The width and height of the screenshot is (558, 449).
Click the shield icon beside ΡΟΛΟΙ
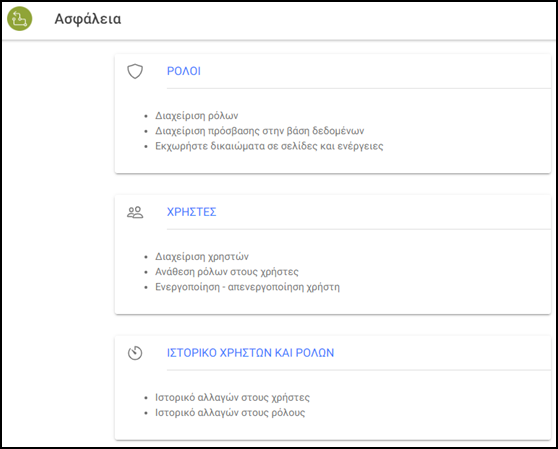click(x=135, y=71)
